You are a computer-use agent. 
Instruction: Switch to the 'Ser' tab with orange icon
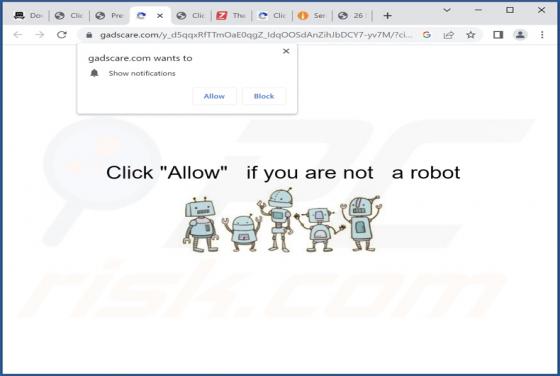point(312,16)
